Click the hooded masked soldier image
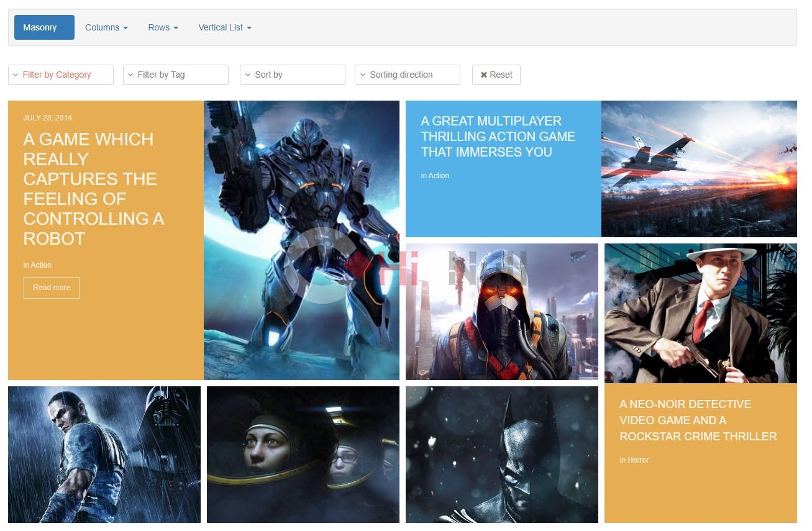Viewport: 812px width, 531px height. pyautogui.click(x=502, y=312)
